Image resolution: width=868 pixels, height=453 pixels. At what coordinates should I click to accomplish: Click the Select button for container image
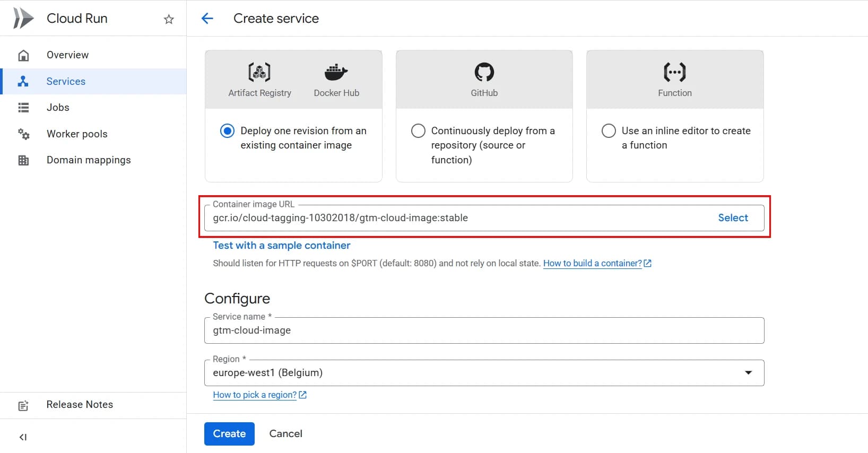[x=733, y=218]
